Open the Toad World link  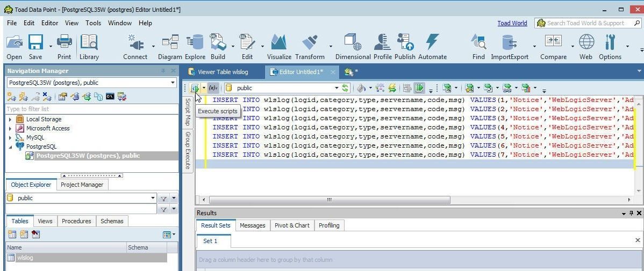(512, 23)
